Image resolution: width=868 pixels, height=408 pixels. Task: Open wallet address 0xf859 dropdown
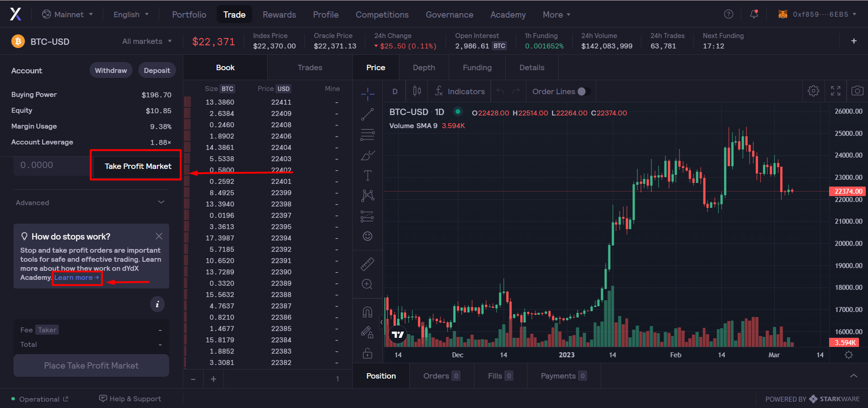click(817, 14)
